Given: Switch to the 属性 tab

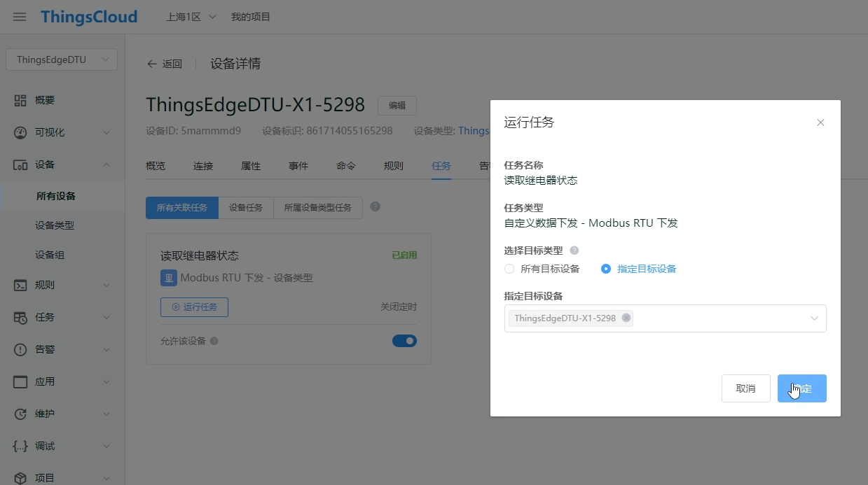Looking at the screenshot, I should pos(251,166).
